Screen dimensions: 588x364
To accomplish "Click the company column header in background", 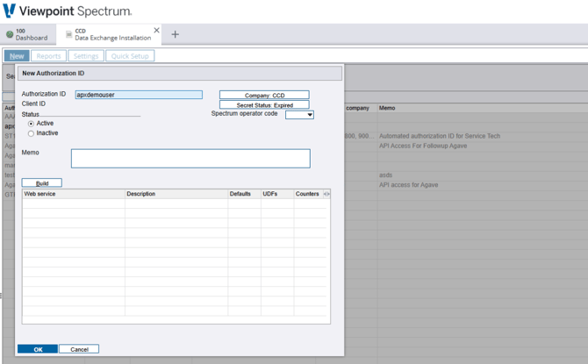I will [x=357, y=108].
